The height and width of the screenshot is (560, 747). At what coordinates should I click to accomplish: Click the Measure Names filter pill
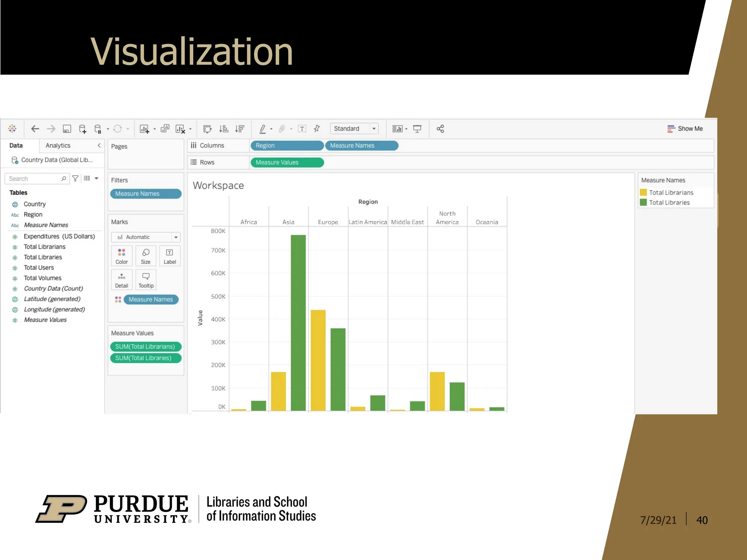(x=146, y=194)
